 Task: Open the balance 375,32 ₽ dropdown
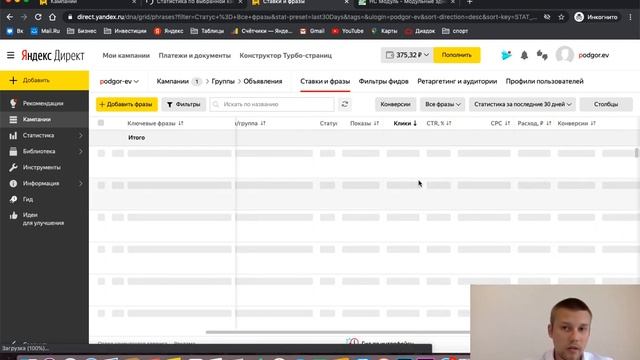coord(407,55)
